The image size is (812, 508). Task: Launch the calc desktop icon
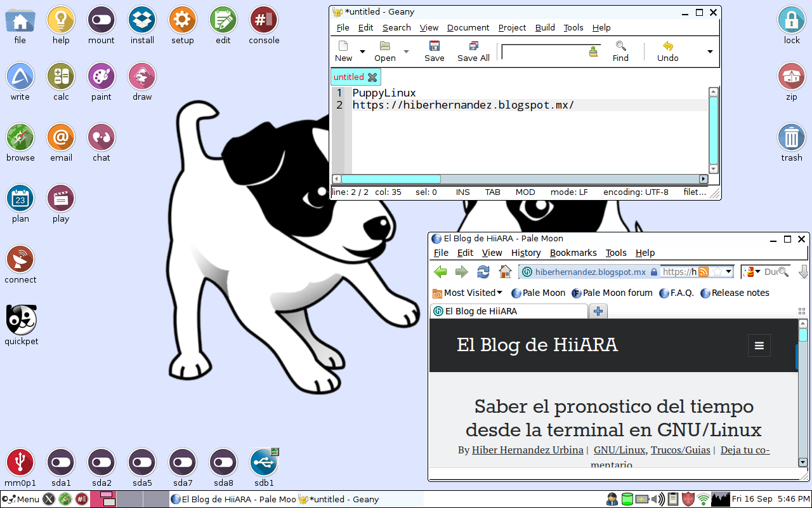[x=61, y=83]
